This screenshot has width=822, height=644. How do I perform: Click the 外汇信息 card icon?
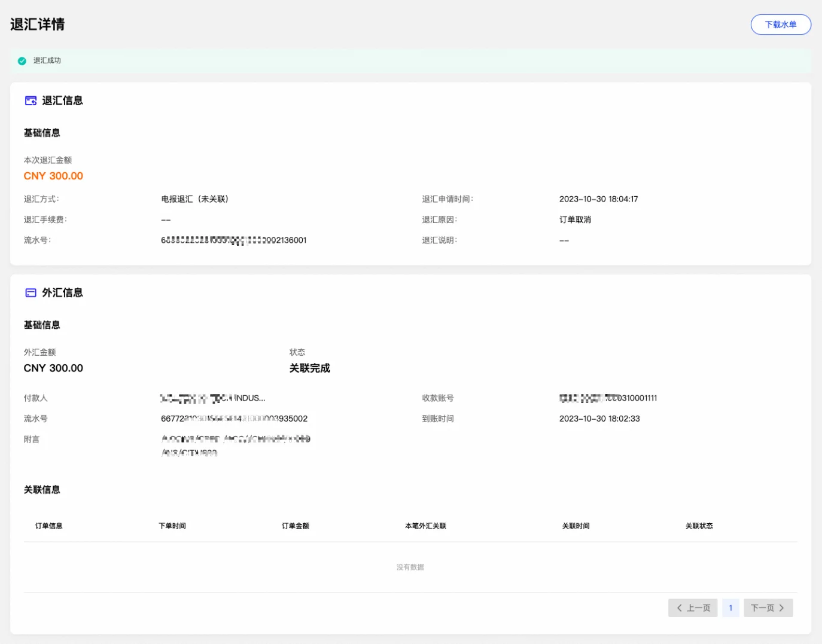31,292
